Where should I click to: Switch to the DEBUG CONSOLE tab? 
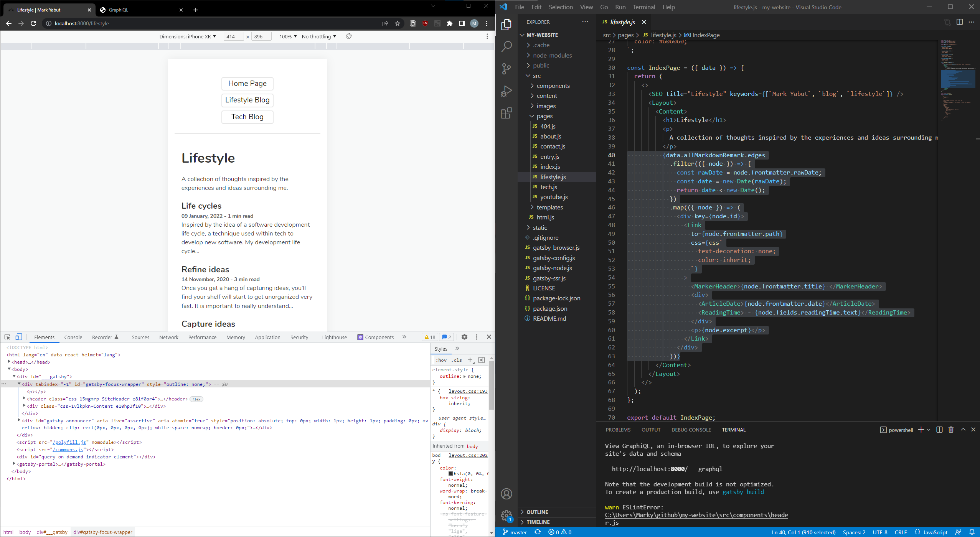[691, 430]
